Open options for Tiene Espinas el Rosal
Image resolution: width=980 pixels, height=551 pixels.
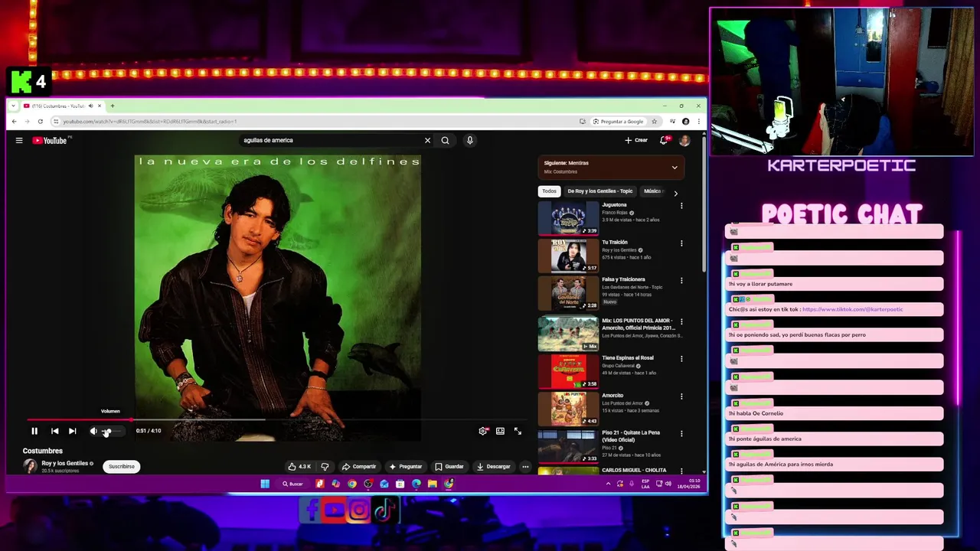click(x=681, y=359)
